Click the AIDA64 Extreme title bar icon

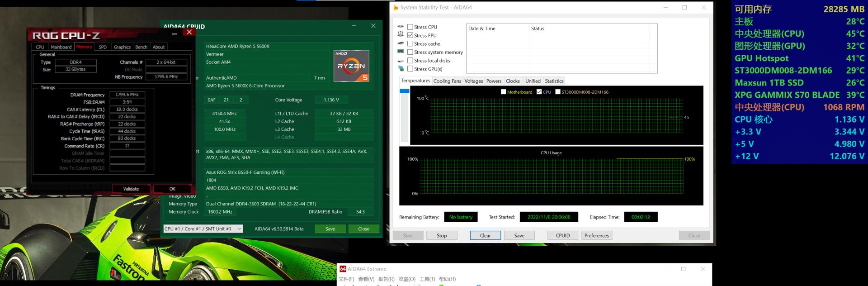point(343,269)
